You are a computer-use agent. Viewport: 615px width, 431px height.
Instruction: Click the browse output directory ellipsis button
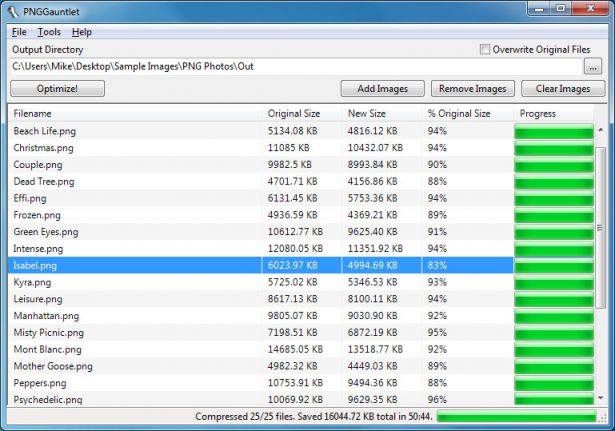click(593, 66)
